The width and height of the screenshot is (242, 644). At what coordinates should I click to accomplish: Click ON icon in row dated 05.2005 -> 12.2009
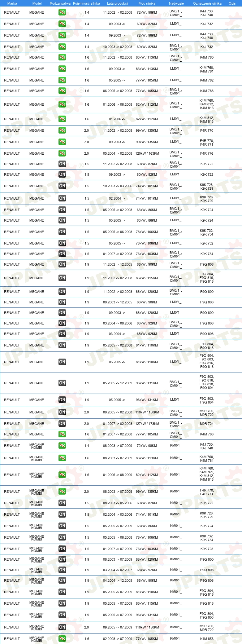tap(62, 383)
